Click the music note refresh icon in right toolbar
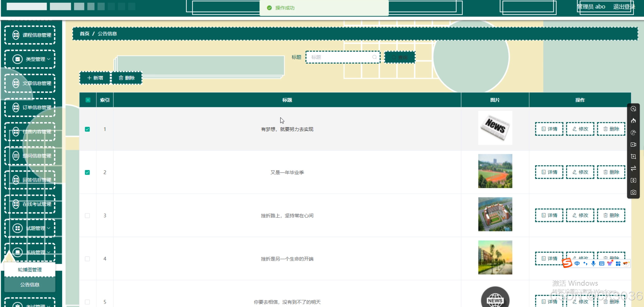Image resolution: width=644 pixels, height=307 pixels. [633, 133]
